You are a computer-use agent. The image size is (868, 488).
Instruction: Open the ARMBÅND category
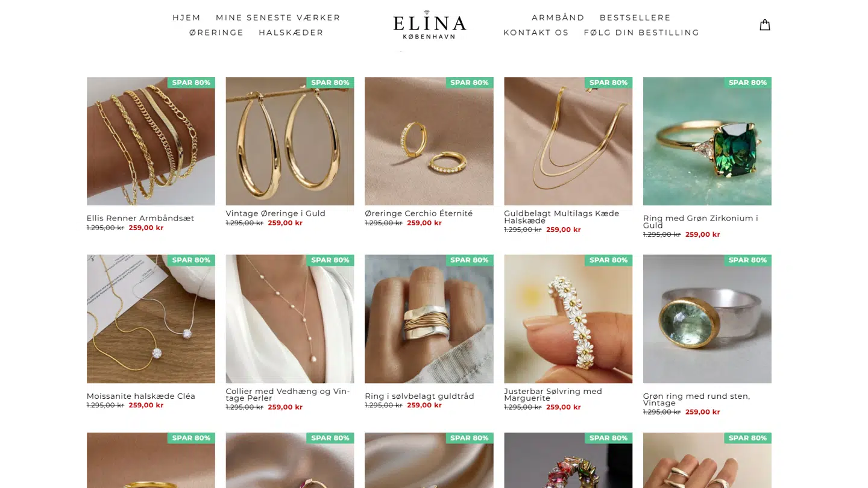[558, 17]
